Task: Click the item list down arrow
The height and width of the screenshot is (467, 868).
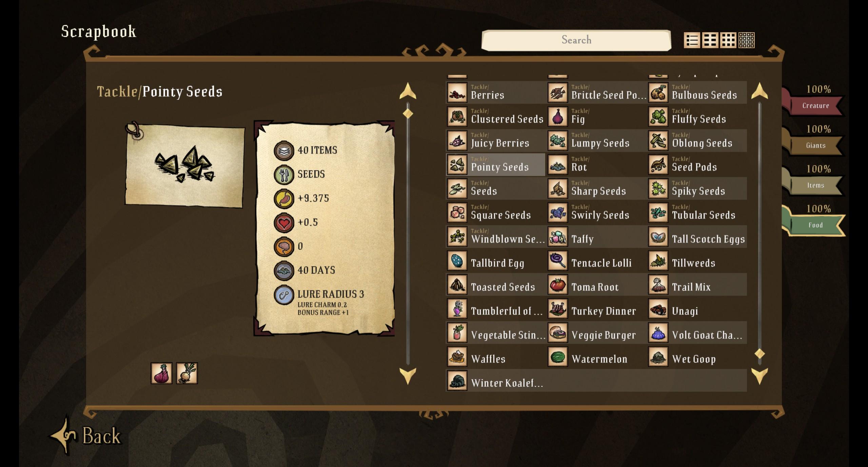Action: click(759, 376)
